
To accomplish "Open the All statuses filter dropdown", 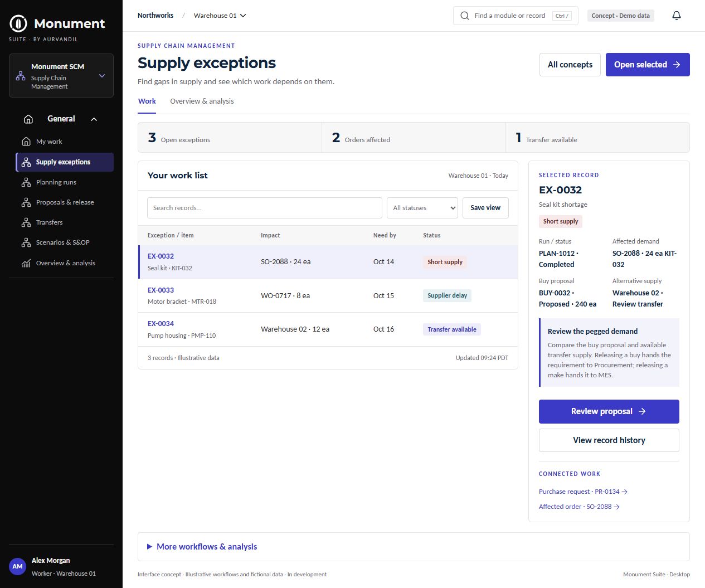I will click(422, 208).
